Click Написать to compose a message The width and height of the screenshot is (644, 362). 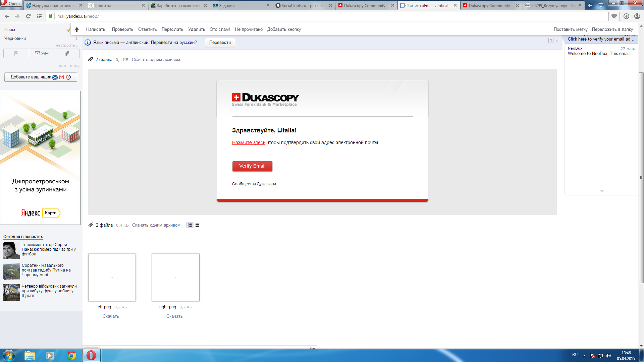[96, 29]
